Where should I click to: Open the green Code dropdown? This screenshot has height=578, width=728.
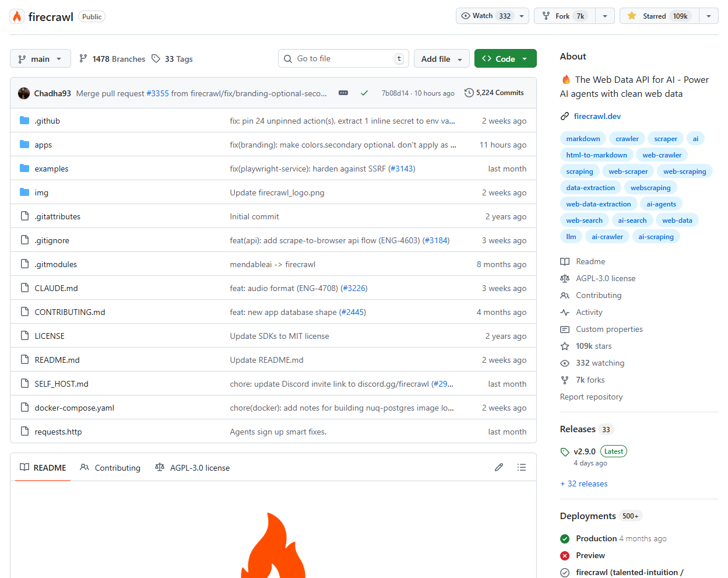tap(505, 58)
